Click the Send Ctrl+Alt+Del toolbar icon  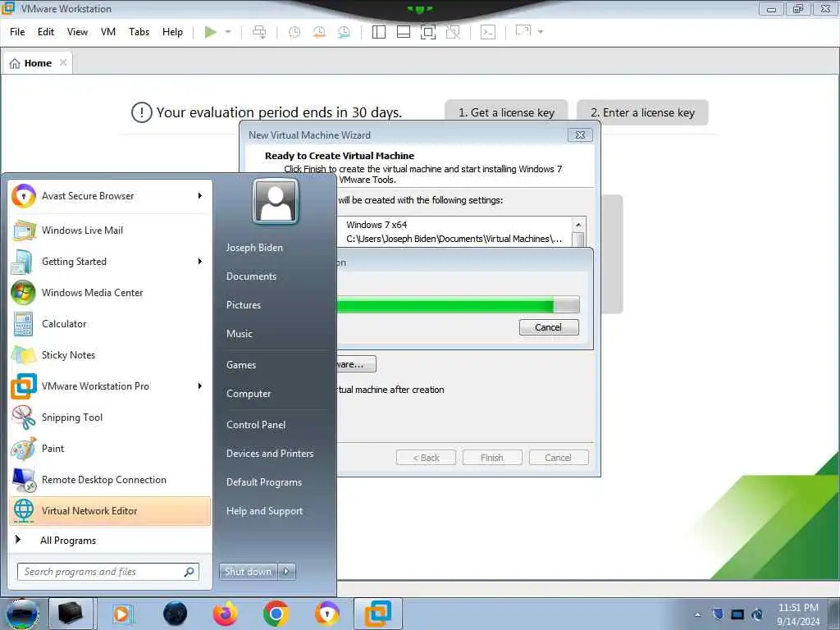point(259,32)
